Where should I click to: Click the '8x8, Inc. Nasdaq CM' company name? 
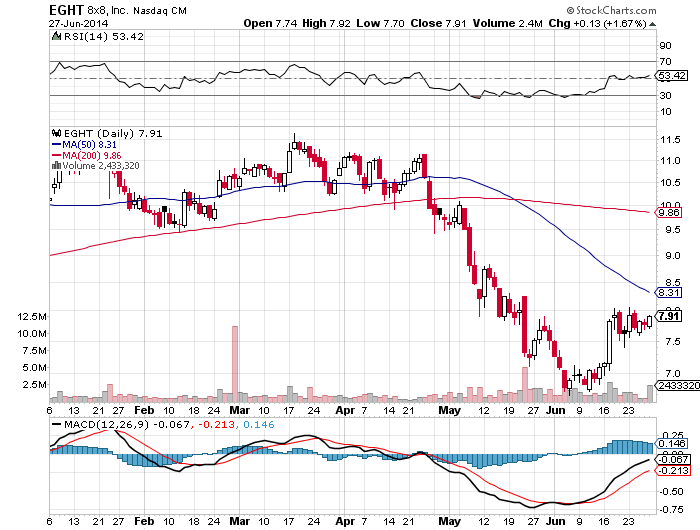(137, 10)
